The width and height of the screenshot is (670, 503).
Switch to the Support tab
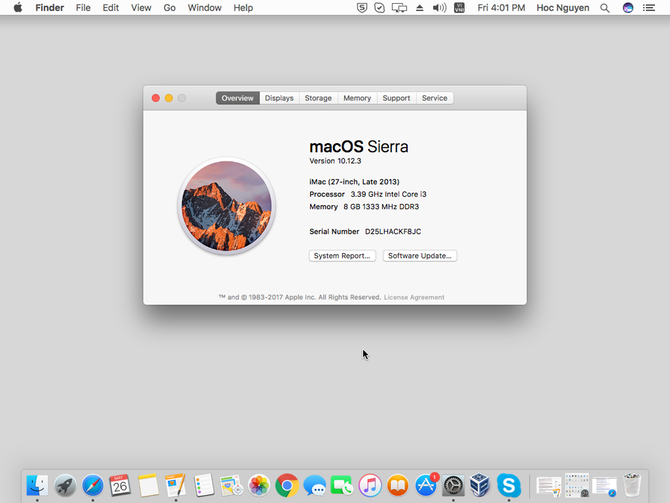tap(397, 98)
